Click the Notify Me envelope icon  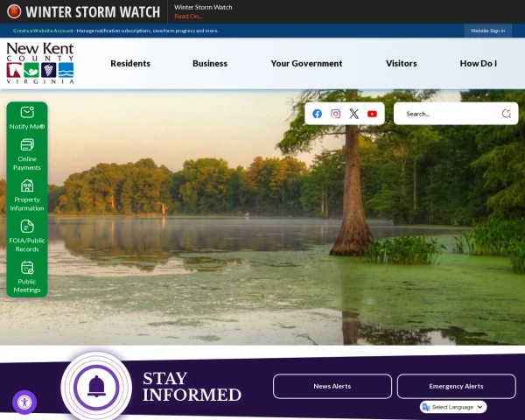coord(27,112)
